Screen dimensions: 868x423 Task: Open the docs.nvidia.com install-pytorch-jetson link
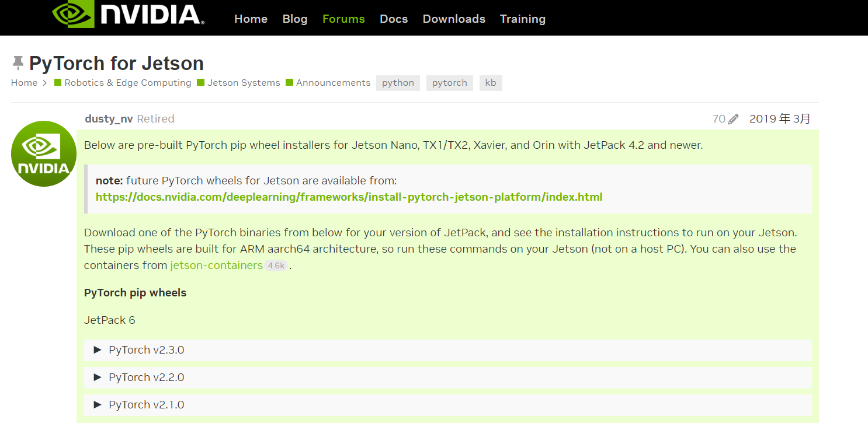pos(349,197)
